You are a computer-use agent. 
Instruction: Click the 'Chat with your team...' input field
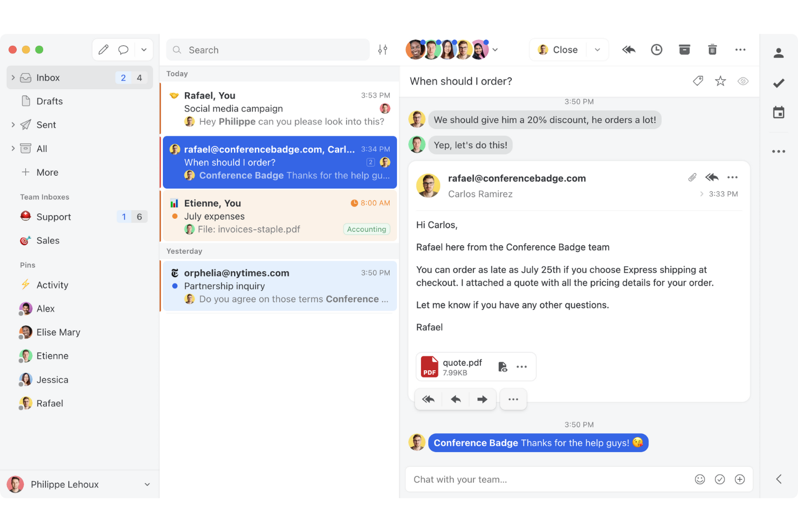click(x=545, y=479)
